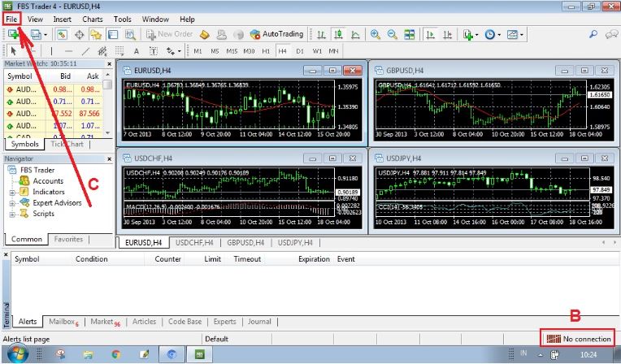The height and width of the screenshot is (364, 621).
Task: Open the Journal terminal tab
Action: [x=259, y=322]
